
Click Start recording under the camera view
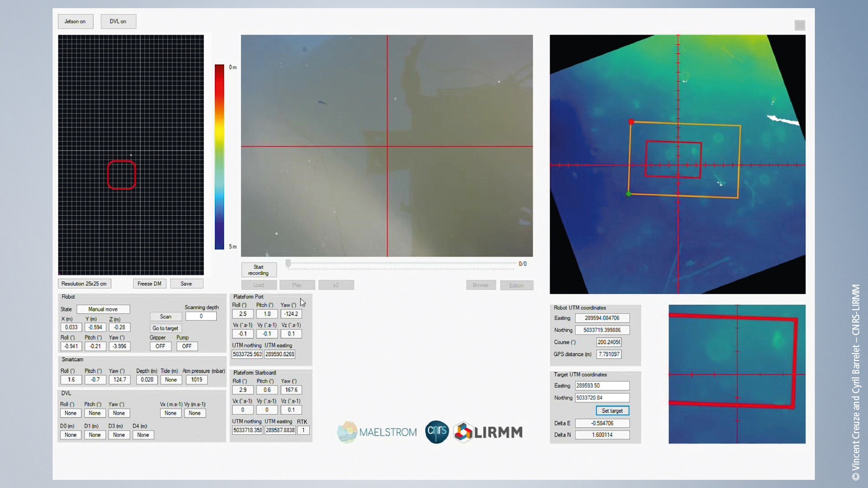click(259, 270)
